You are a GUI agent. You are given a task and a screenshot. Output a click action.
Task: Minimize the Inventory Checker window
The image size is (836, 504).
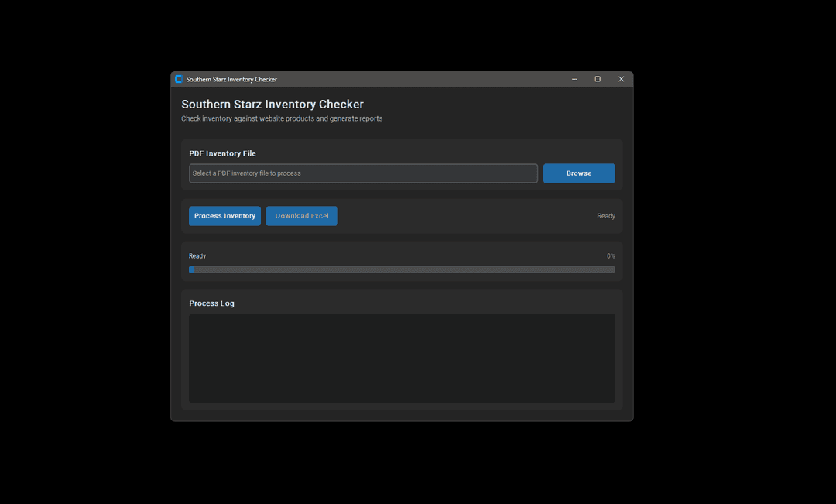[x=574, y=79]
